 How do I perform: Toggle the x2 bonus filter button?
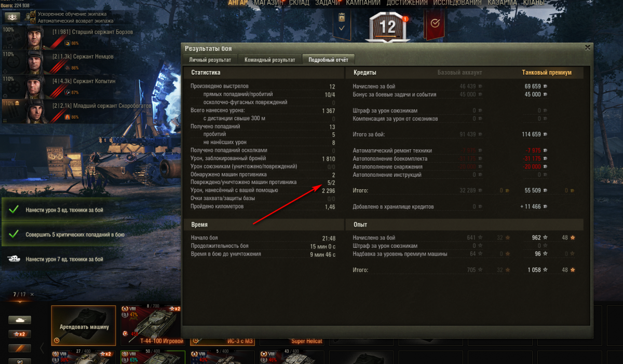[x=19, y=334]
